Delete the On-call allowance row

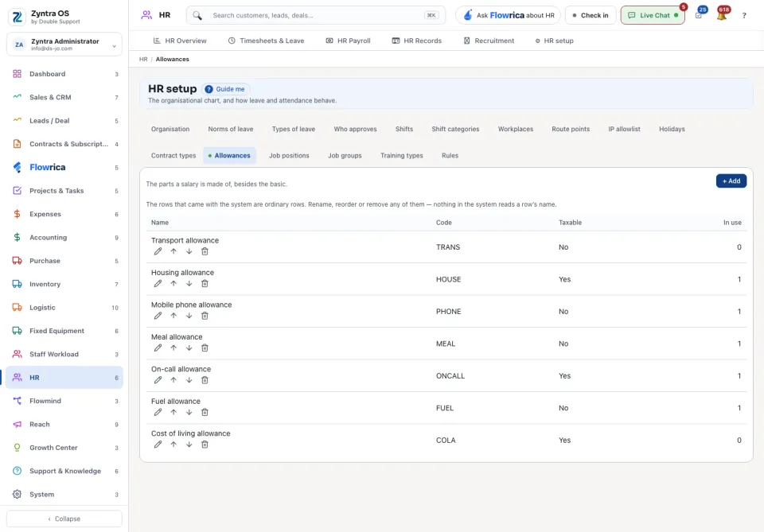[x=205, y=379]
